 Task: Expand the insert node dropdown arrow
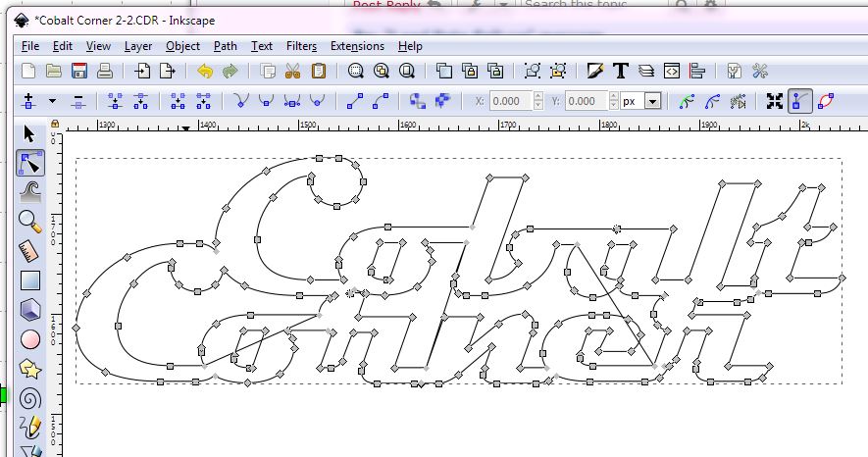pyautogui.click(x=52, y=101)
